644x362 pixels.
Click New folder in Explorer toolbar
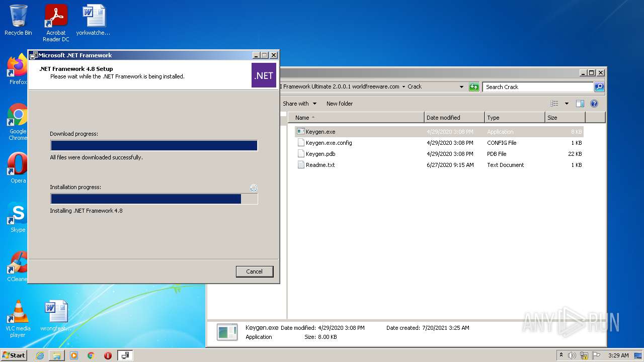point(340,104)
